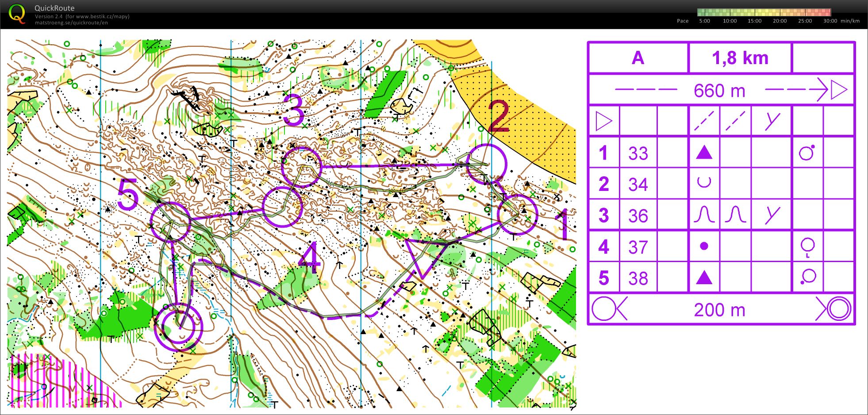The width and height of the screenshot is (868, 415).
Task: Open the matstroeng.se/quickroute/en link
Action: pyautogui.click(x=71, y=23)
